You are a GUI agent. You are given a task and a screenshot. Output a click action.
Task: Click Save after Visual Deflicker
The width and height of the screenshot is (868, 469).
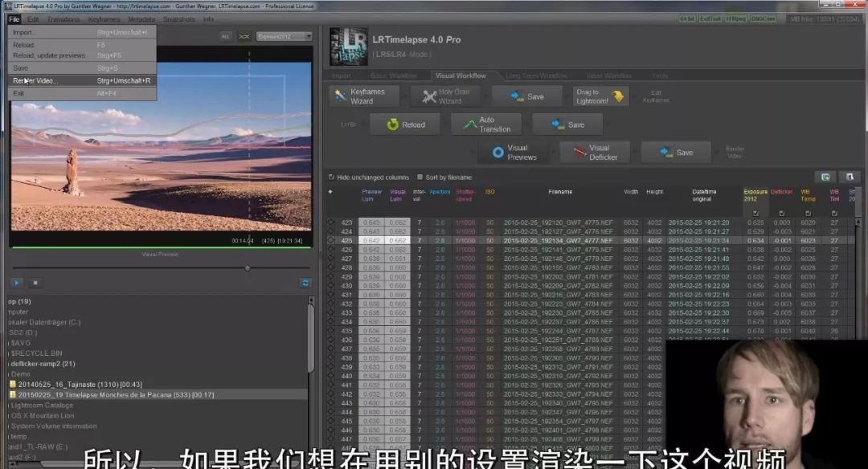click(x=676, y=152)
